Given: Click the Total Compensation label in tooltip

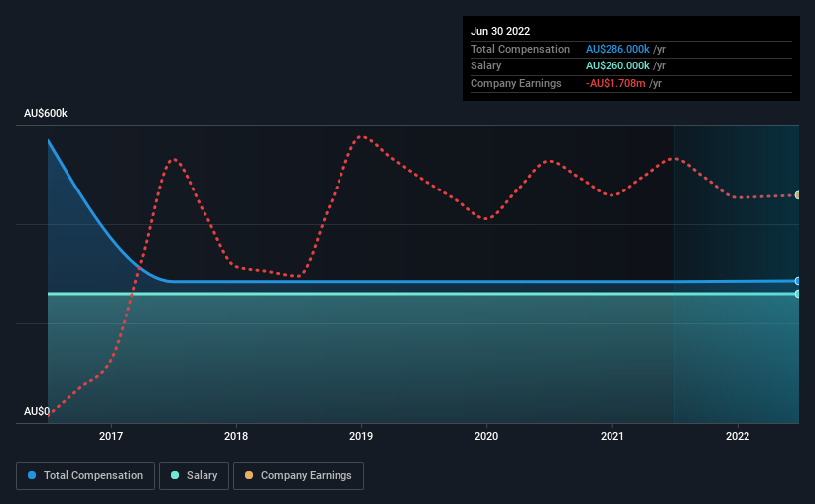Looking at the screenshot, I should point(520,49).
